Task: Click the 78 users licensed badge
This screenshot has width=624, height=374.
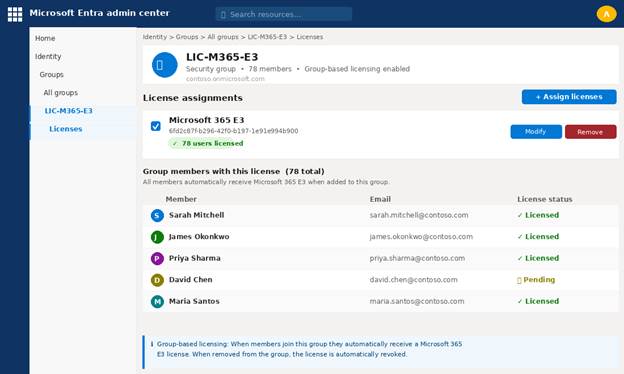Action: pos(207,143)
